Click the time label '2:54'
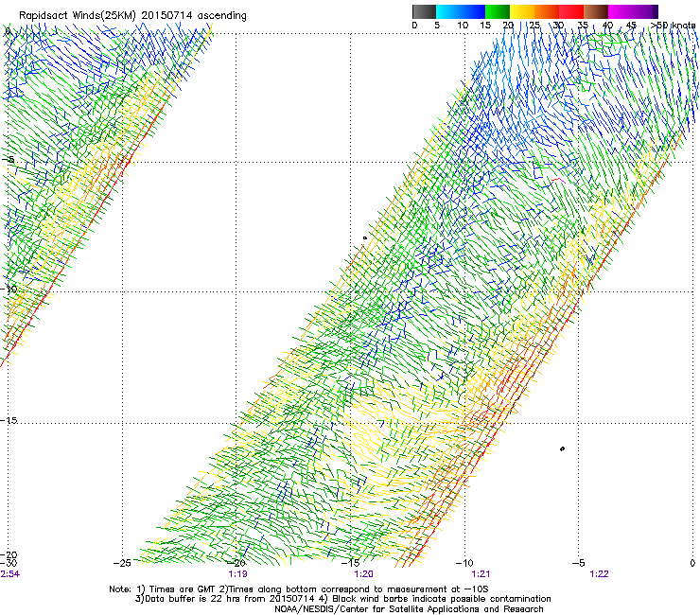Screen dimensions: 700x615 [x=9, y=574]
